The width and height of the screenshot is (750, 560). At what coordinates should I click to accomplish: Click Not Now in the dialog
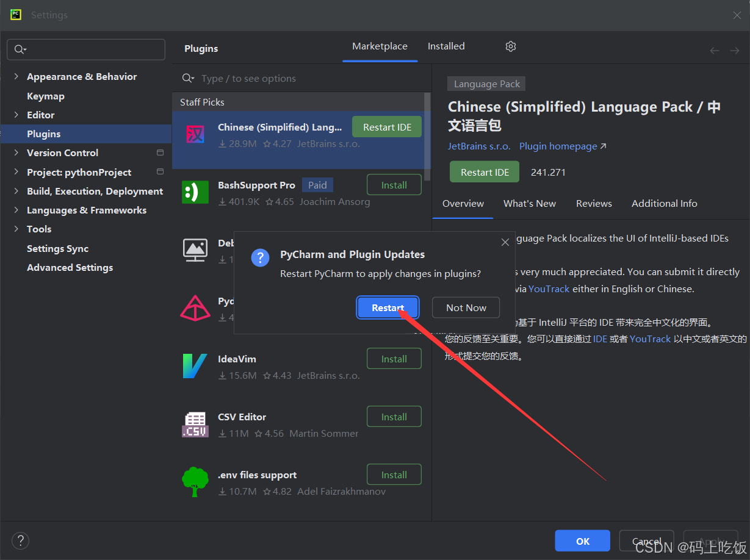click(466, 307)
